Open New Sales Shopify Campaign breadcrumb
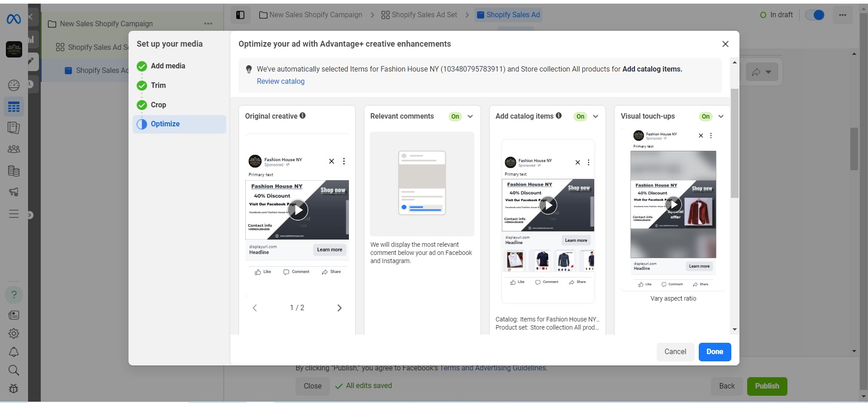The height and width of the screenshot is (403, 868). (x=311, y=15)
